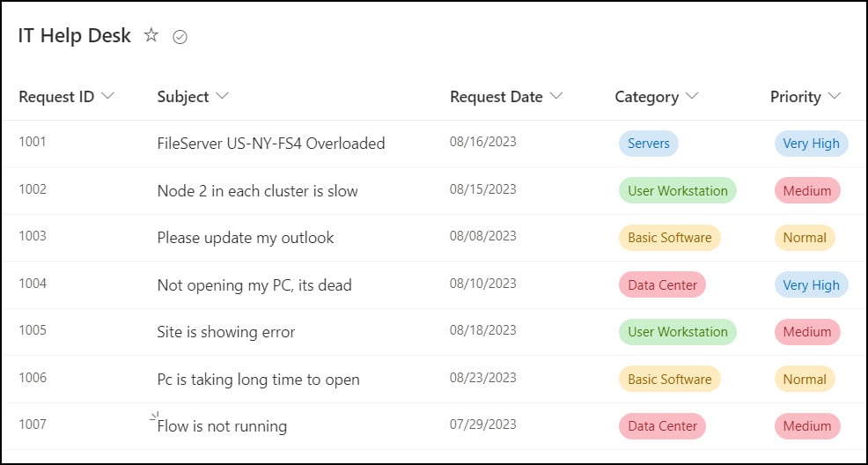Open 'Not opening my PC, its dead'
The image size is (868, 465).
click(x=254, y=285)
